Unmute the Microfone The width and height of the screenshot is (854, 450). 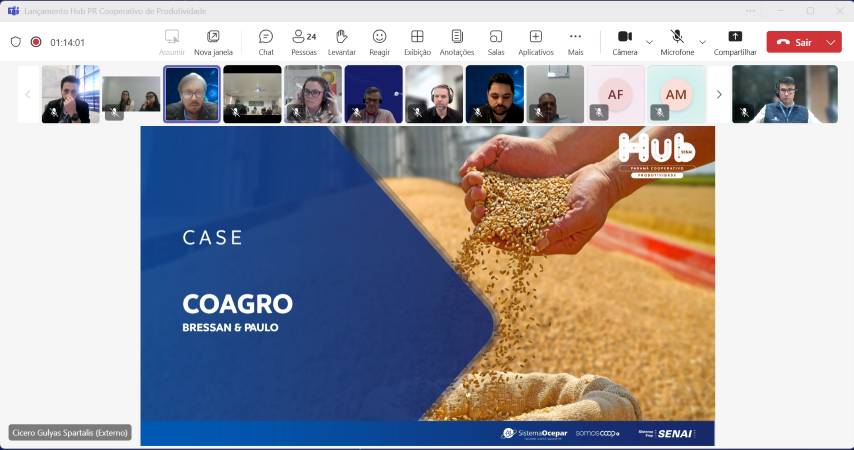click(x=677, y=42)
